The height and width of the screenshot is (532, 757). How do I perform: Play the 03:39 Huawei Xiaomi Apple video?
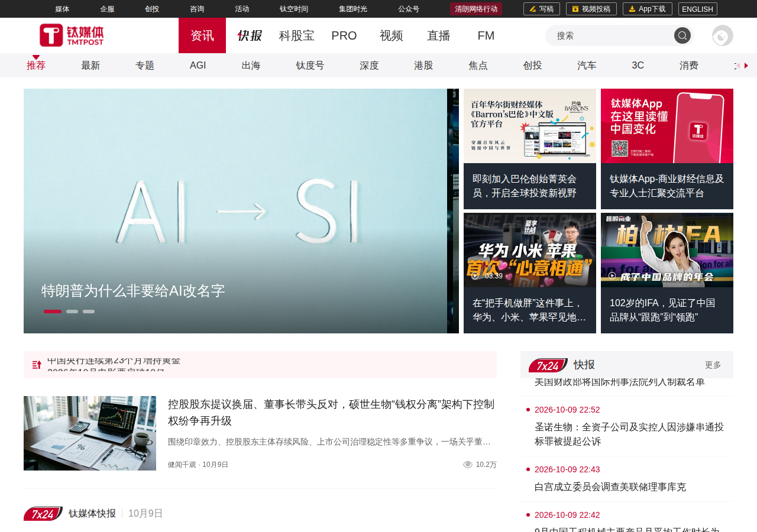[x=530, y=250]
